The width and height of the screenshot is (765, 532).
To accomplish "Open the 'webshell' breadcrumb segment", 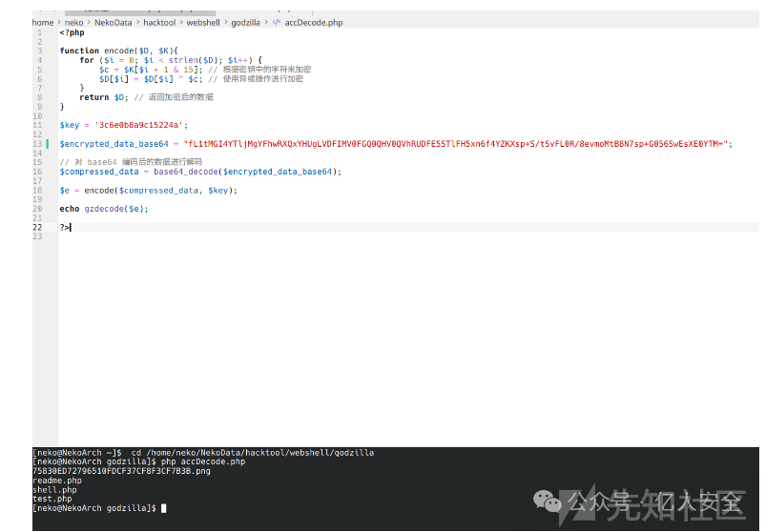I will click(x=203, y=23).
